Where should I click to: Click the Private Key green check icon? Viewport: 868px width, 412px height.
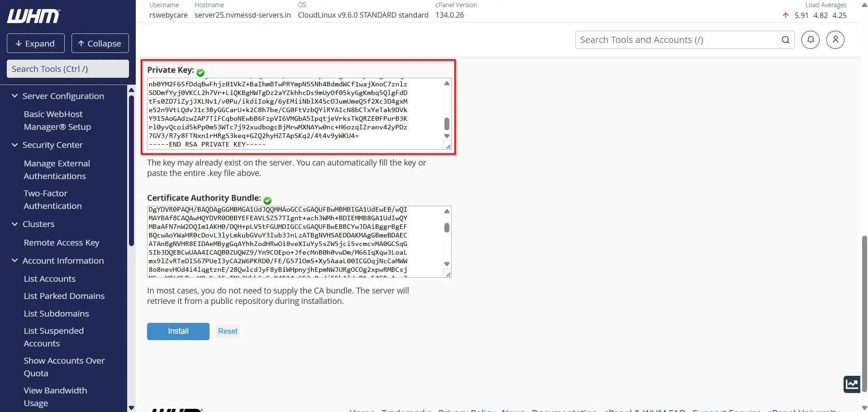point(200,72)
